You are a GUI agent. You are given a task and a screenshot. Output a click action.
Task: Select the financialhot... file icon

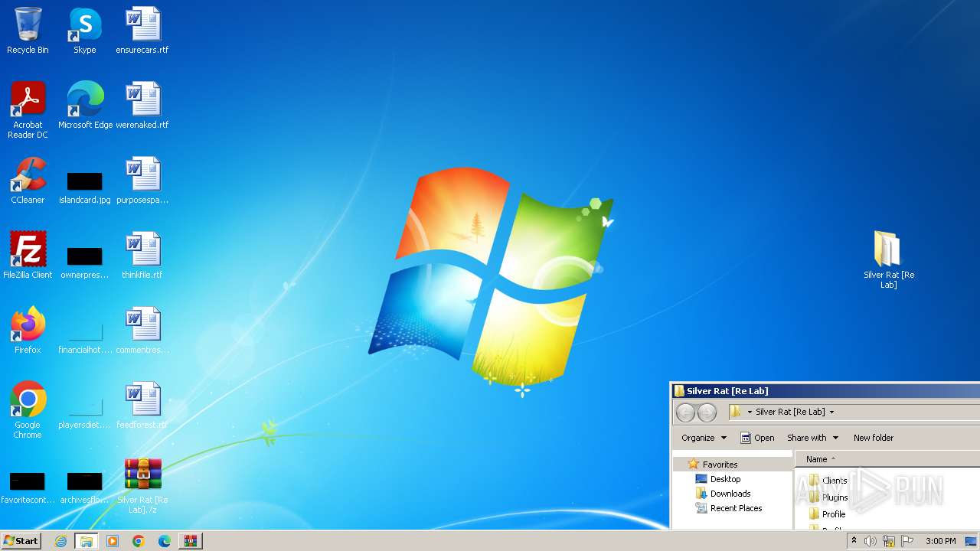point(84,338)
